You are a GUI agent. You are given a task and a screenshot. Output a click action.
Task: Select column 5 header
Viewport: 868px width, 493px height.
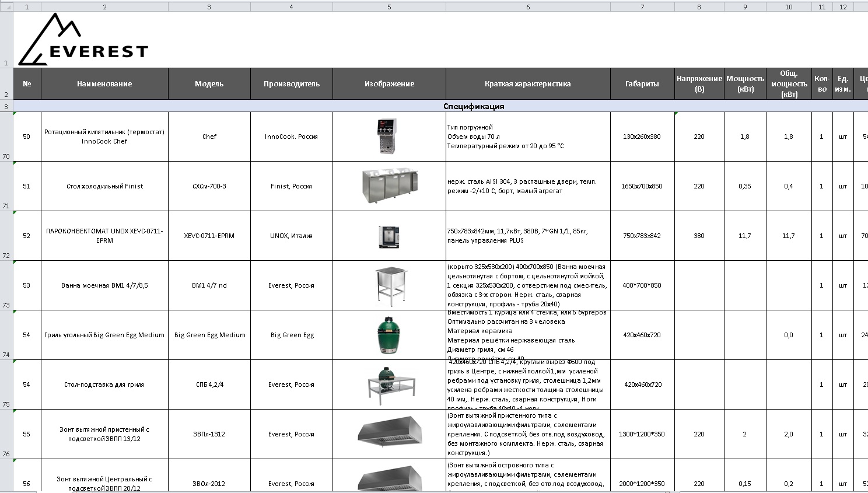389,7
